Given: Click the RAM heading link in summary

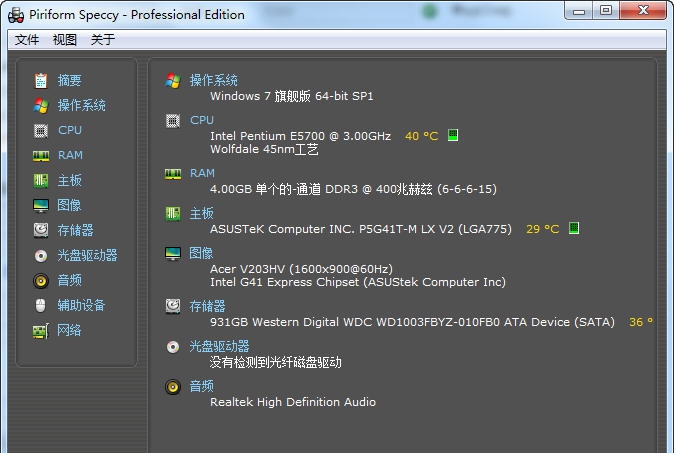Looking at the screenshot, I should point(202,174).
